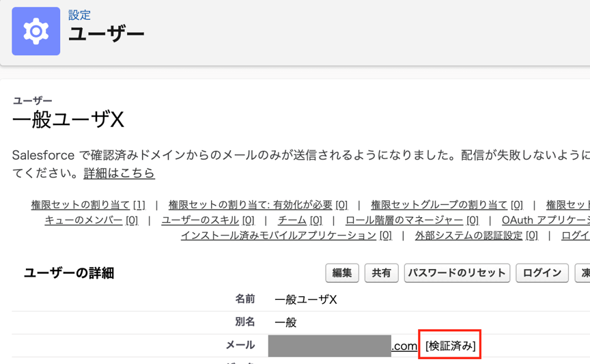
Task: Click the ユーザーの詳細 section heading
Action: 69,273
